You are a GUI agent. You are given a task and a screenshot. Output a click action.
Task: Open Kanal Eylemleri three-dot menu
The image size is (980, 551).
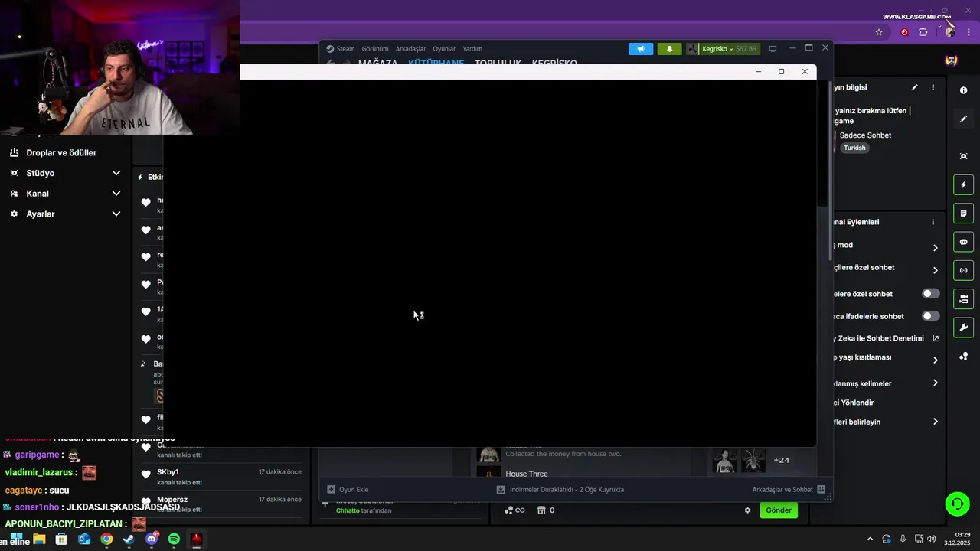933,222
